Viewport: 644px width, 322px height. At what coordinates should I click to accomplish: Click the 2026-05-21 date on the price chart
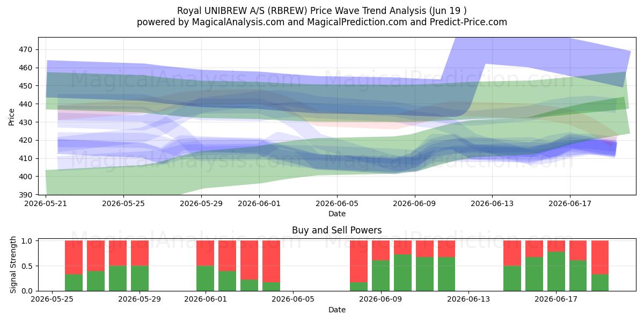pyautogui.click(x=46, y=203)
